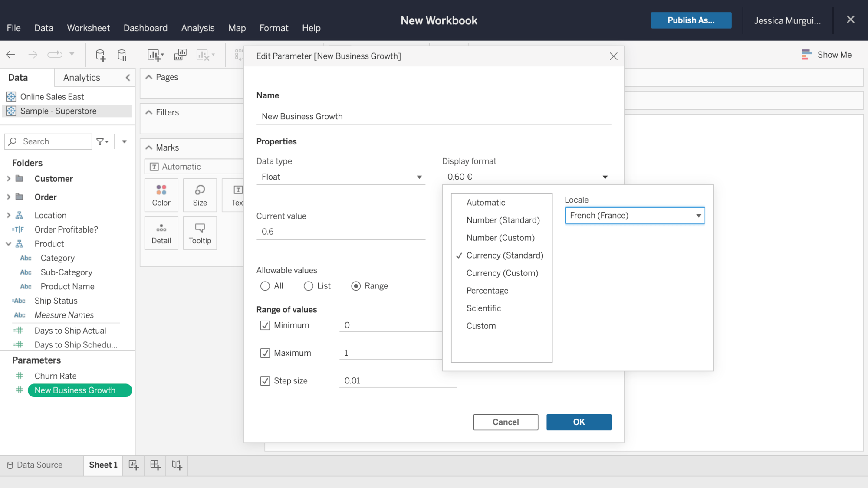Click the new data source toolbar icon
This screenshot has width=868, height=488.
(100, 55)
